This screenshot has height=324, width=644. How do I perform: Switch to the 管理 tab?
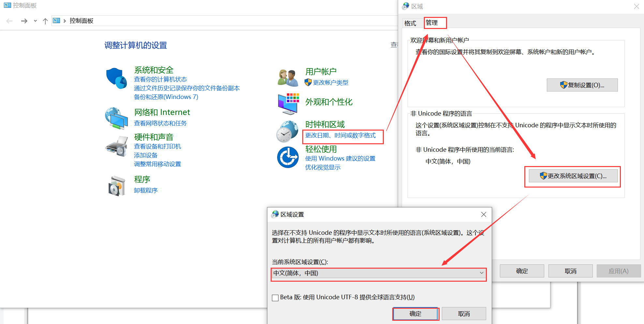coord(432,23)
